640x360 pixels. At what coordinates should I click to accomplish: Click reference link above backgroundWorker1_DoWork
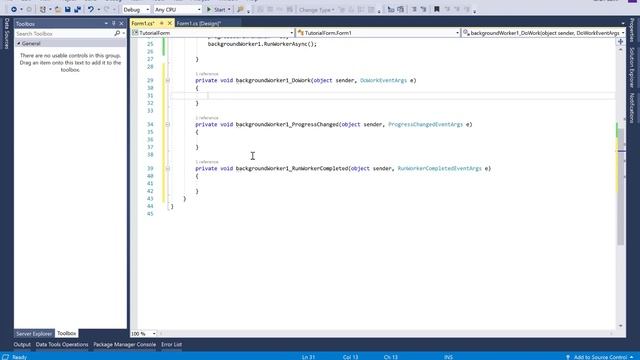pos(207,74)
